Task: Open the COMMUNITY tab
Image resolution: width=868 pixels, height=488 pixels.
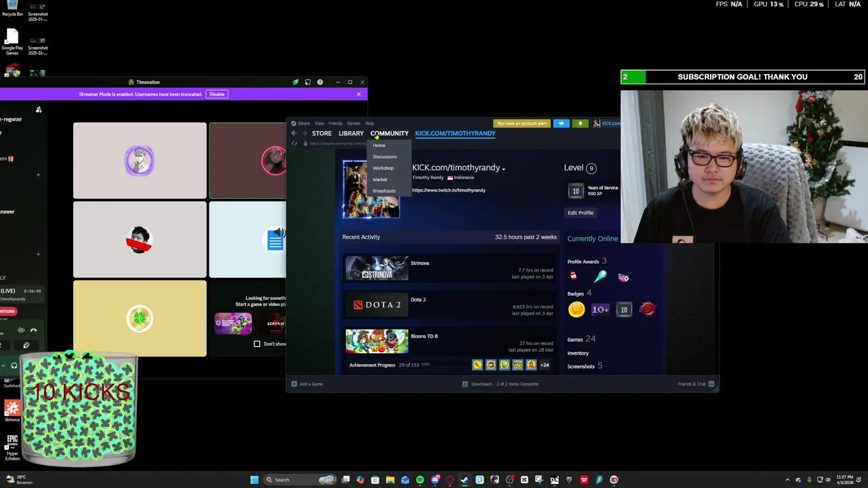Action: point(389,134)
